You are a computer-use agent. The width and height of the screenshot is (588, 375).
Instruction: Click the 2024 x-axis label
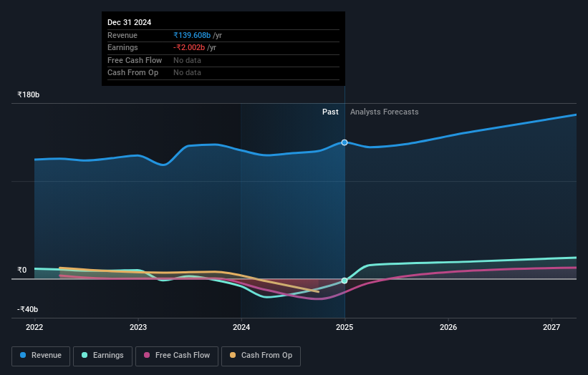coord(241,327)
